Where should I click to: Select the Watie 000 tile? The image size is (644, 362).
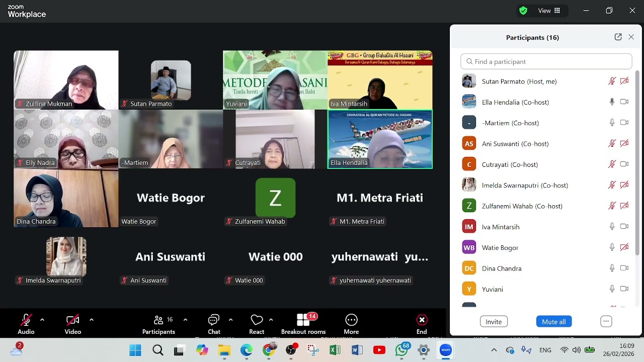pos(275,257)
